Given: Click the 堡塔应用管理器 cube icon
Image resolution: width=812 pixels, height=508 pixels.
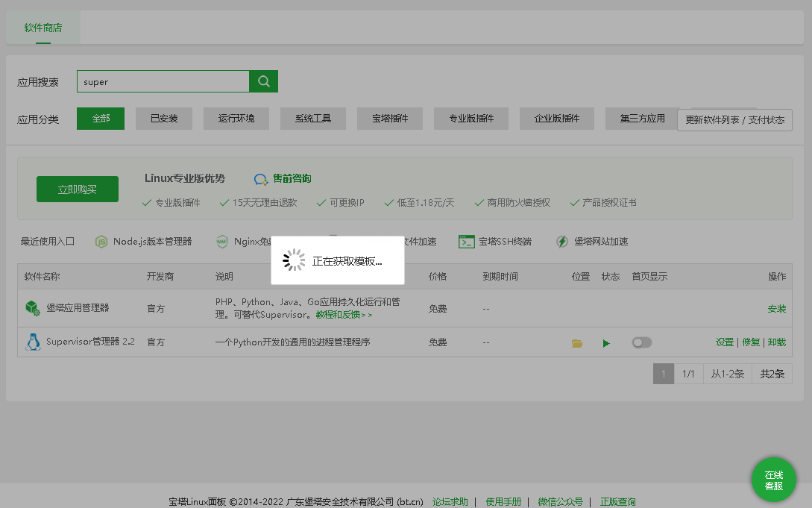Looking at the screenshot, I should (33, 308).
